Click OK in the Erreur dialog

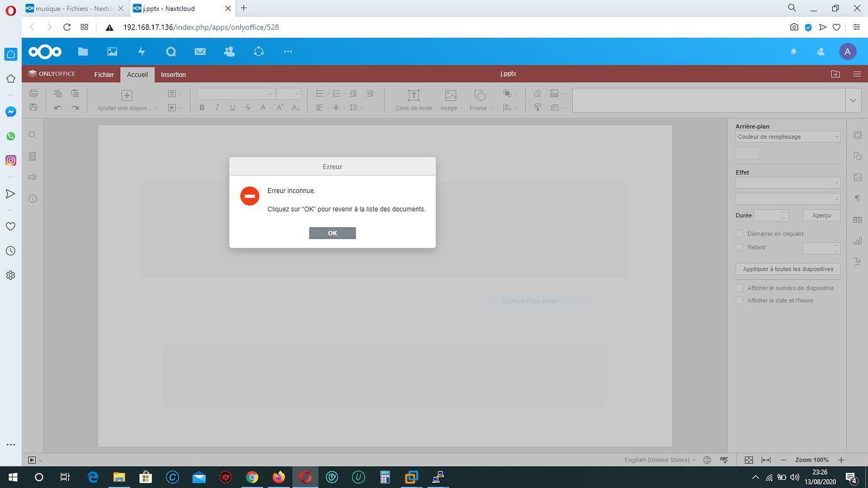point(332,233)
